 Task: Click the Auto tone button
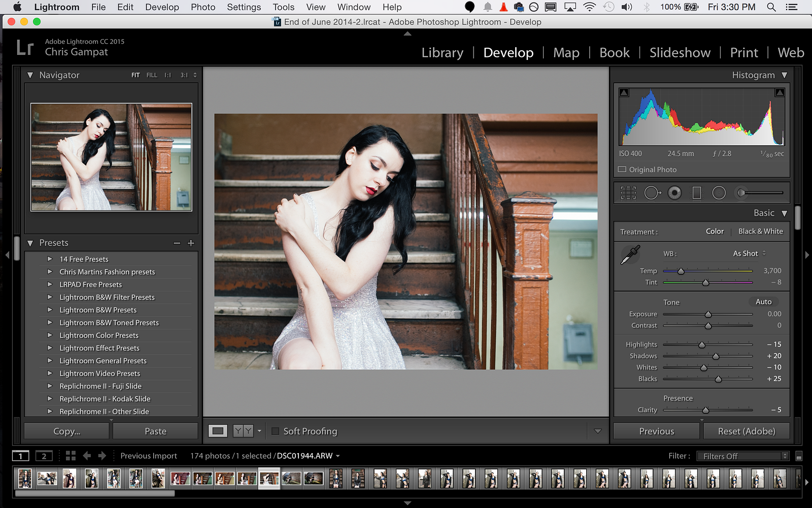coord(763,302)
